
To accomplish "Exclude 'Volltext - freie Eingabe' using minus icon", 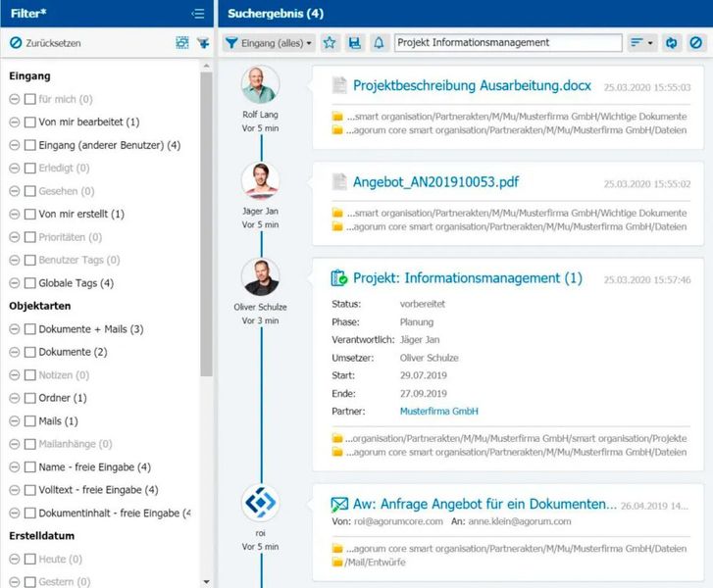I will click(15, 490).
